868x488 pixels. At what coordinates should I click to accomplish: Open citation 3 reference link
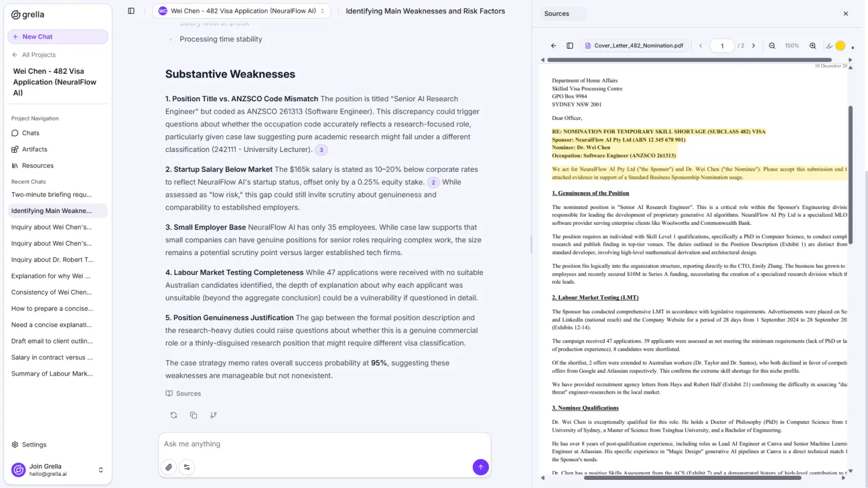point(321,150)
